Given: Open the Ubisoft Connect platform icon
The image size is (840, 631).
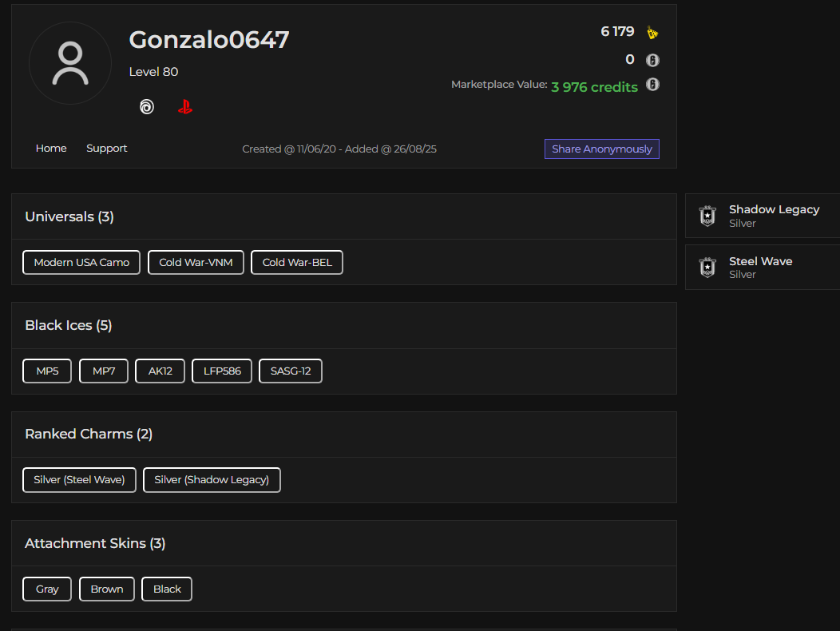Looking at the screenshot, I should click(147, 107).
